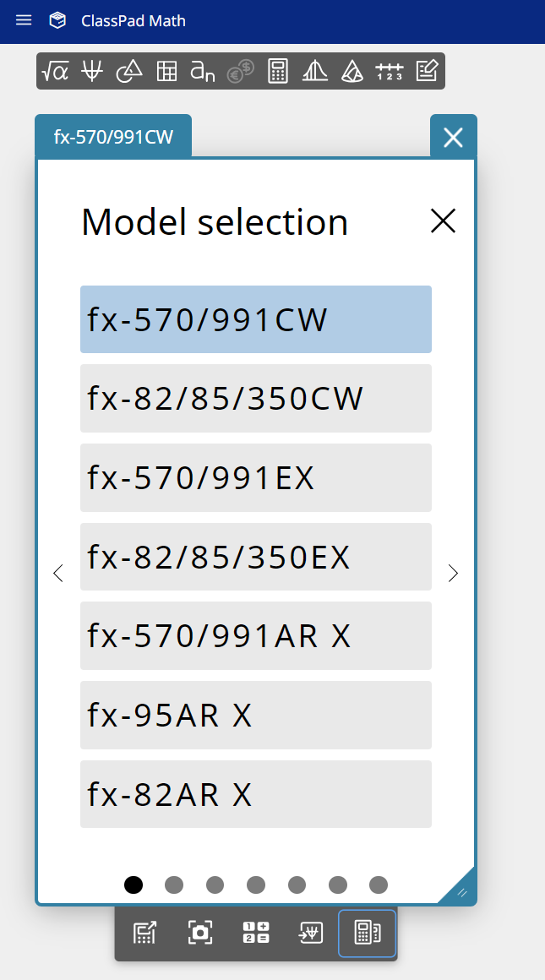Select the fx-570/991CW window tab
The width and height of the screenshot is (545, 980).
click(113, 135)
